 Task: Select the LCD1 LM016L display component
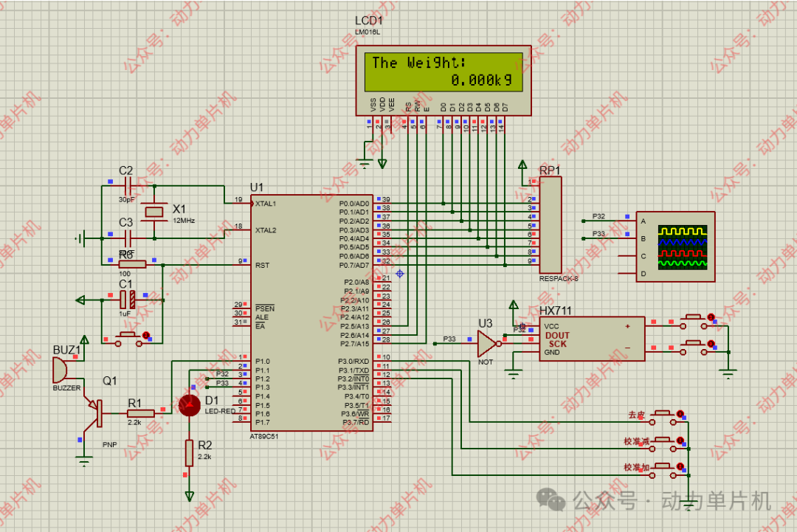pos(444,80)
